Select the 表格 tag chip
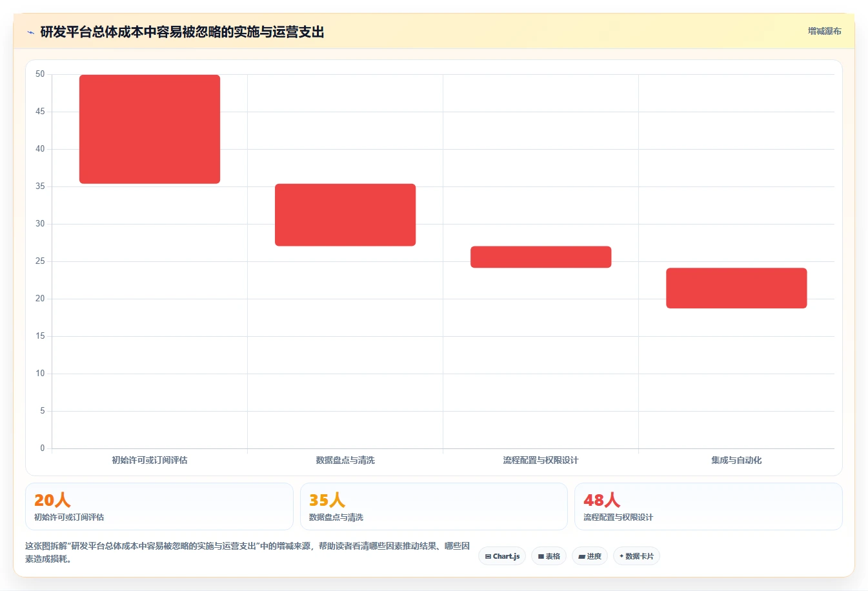The image size is (868, 591). [x=549, y=556]
